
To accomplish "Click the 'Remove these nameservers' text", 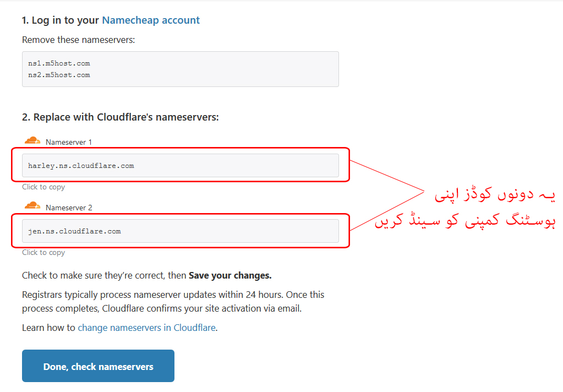I will [x=78, y=40].
